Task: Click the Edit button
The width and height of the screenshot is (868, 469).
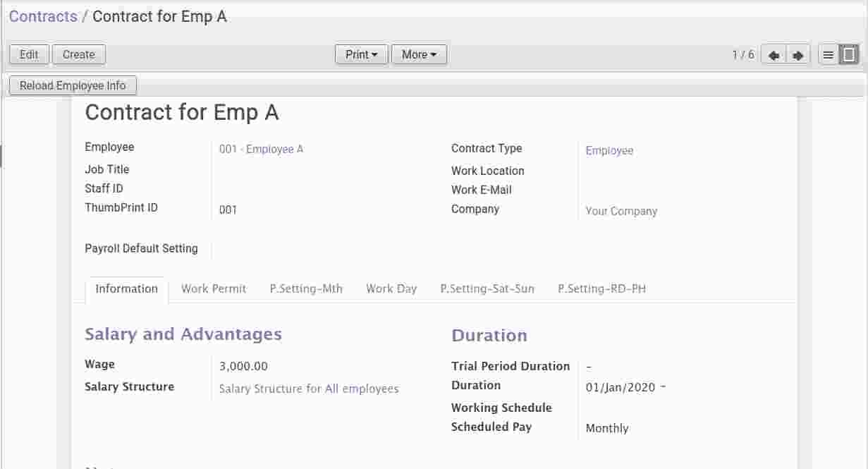Action: click(x=29, y=54)
